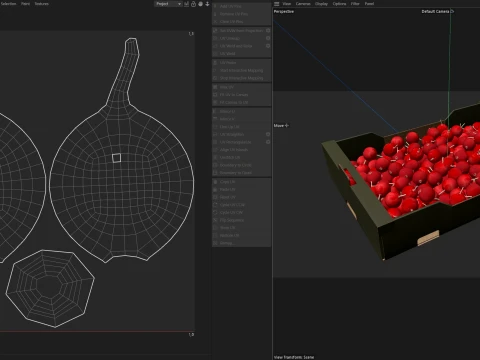The width and height of the screenshot is (480, 360).
Task: Open the viewport Cameras menu
Action: [303, 4]
